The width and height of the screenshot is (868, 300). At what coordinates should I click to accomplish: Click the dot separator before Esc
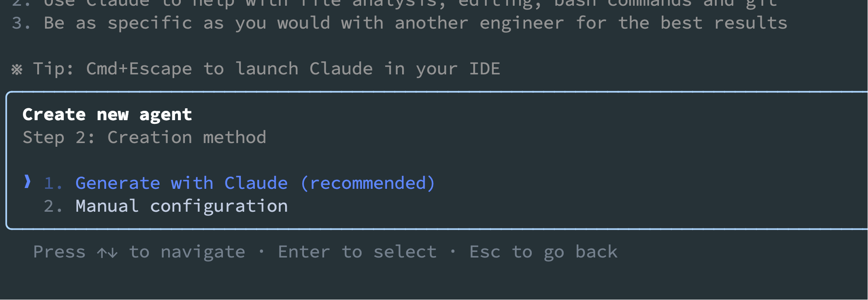[453, 251]
